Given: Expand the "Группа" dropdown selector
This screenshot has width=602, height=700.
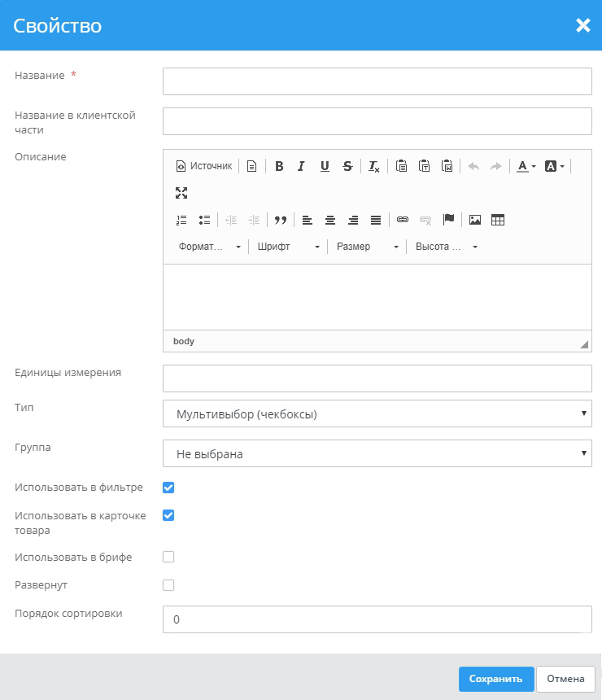Looking at the screenshot, I should point(377,453).
